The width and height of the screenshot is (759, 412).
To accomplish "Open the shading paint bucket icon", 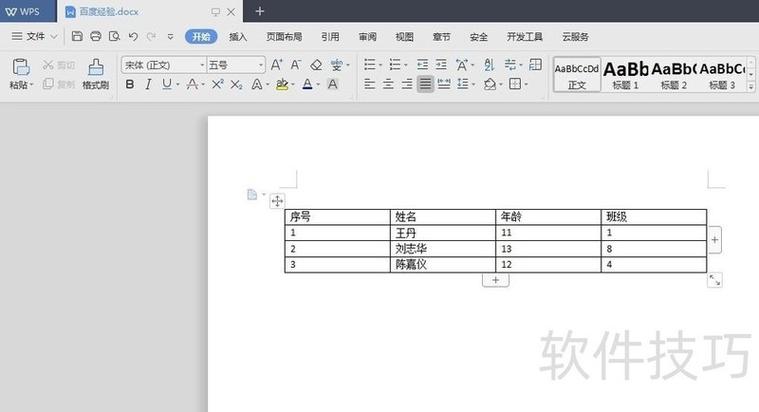I will (490, 84).
